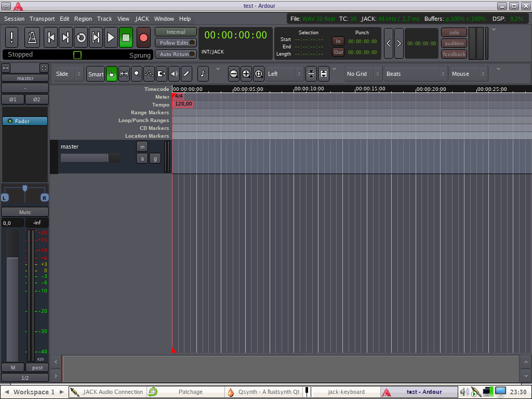Click the mixer strip vertical fader
This screenshot has height=399, width=532.
pyautogui.click(x=12, y=296)
